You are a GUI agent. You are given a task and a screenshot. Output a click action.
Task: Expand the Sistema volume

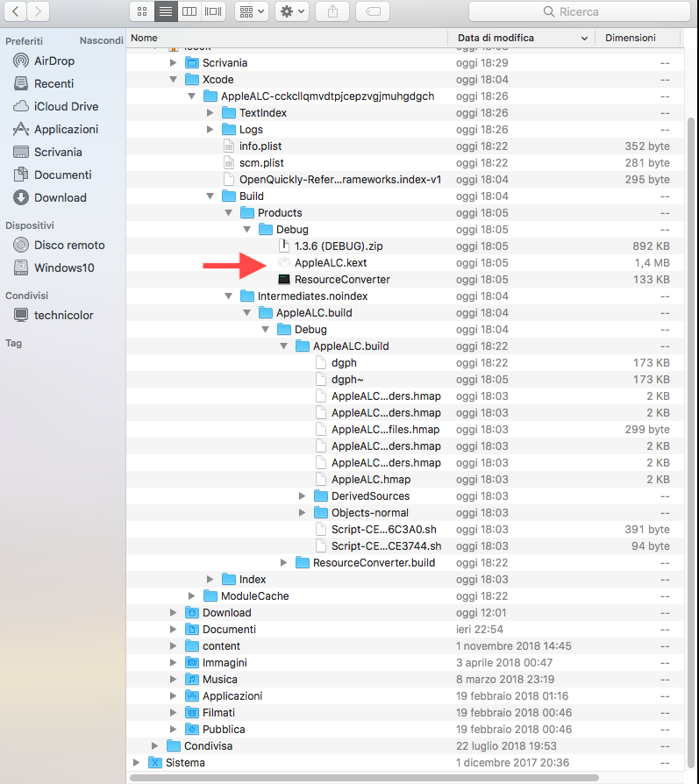click(x=136, y=762)
